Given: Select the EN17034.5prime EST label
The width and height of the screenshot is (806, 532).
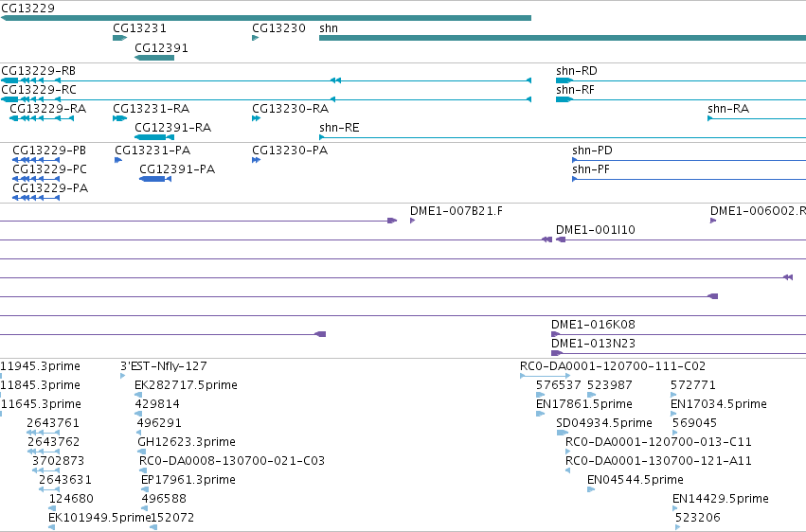Looking at the screenshot, I should (x=719, y=403).
